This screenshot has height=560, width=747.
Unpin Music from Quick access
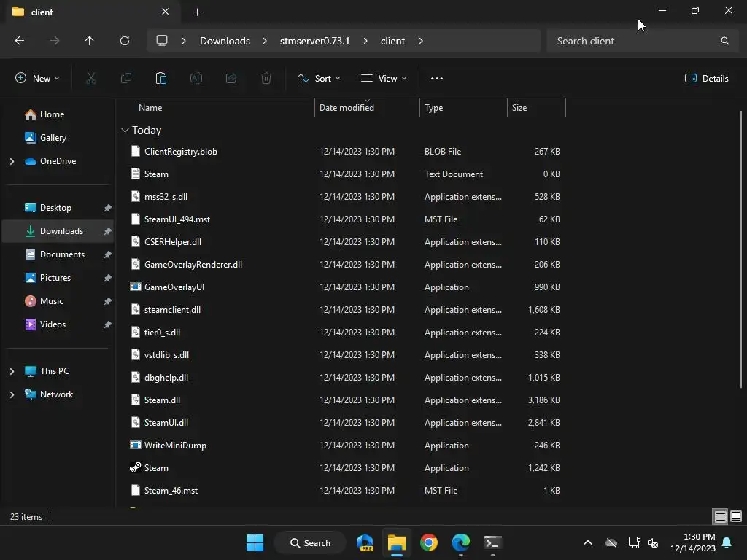coord(108,301)
